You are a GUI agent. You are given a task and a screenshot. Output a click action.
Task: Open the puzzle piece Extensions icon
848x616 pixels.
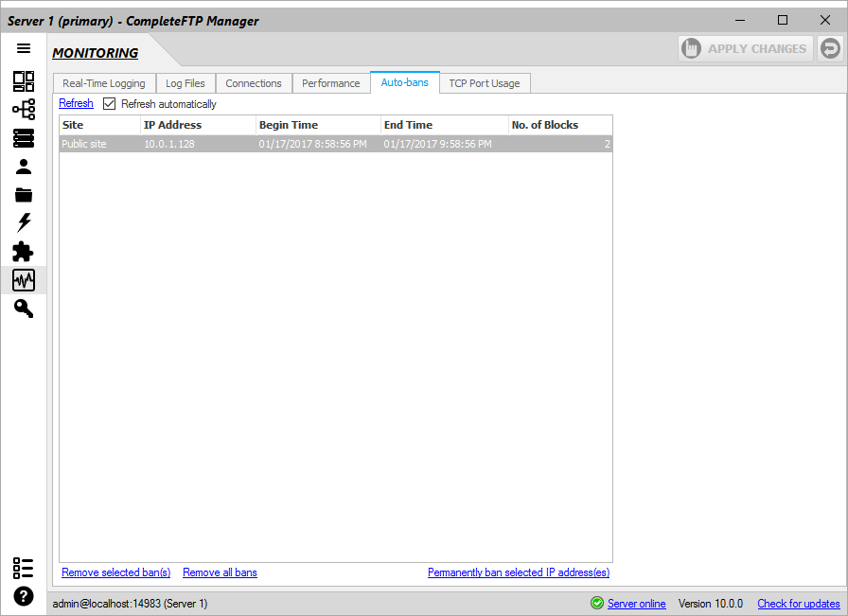[x=23, y=252]
